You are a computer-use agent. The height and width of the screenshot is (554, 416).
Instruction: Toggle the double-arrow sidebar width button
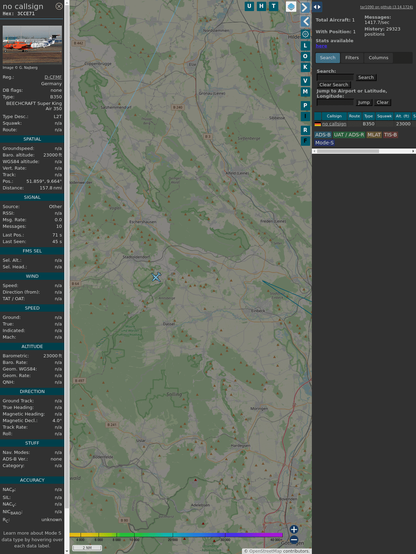(317, 7)
